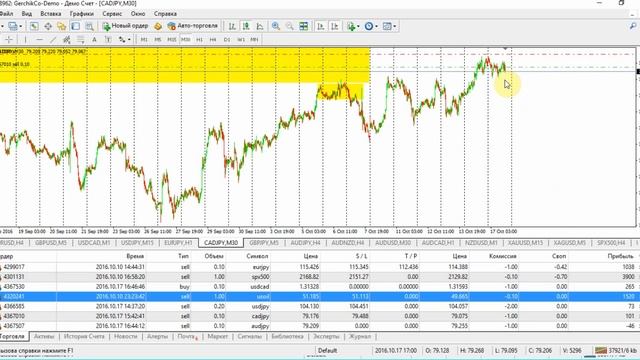Switch timeframe to H4
This screenshot has height=360, width=640.
click(213, 40)
